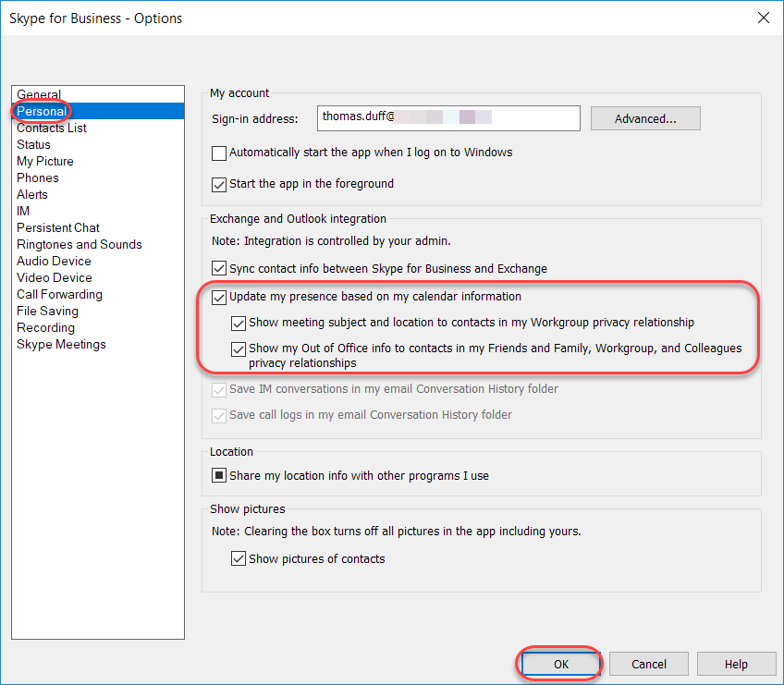Image resolution: width=784 pixels, height=685 pixels.
Task: Open the Status settings page
Action: coord(33,144)
